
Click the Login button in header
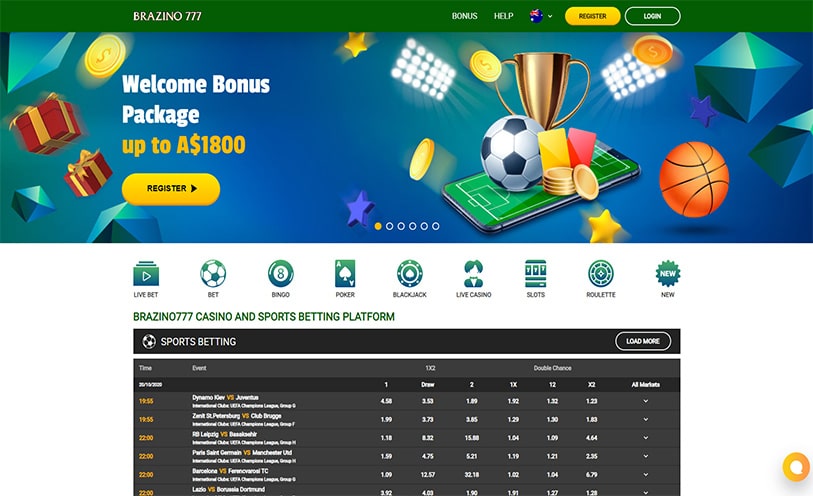652,16
